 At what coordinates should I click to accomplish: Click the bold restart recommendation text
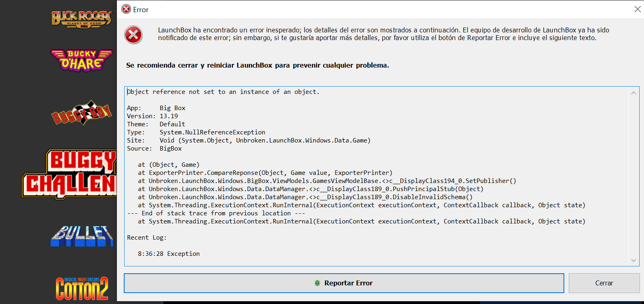pyautogui.click(x=258, y=65)
